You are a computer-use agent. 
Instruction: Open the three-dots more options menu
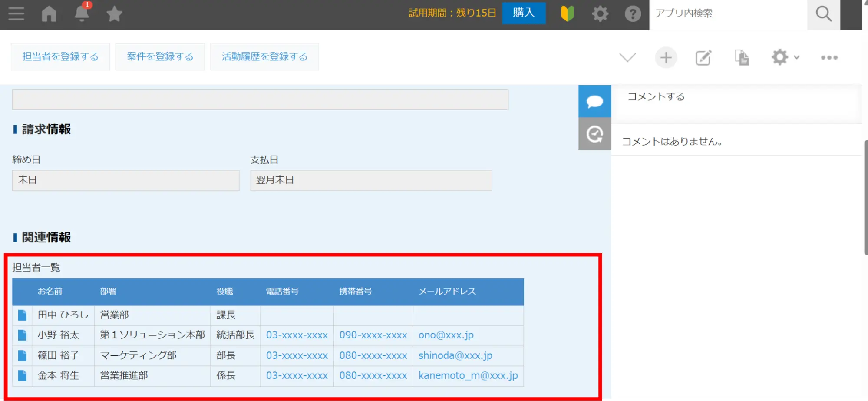(x=829, y=57)
